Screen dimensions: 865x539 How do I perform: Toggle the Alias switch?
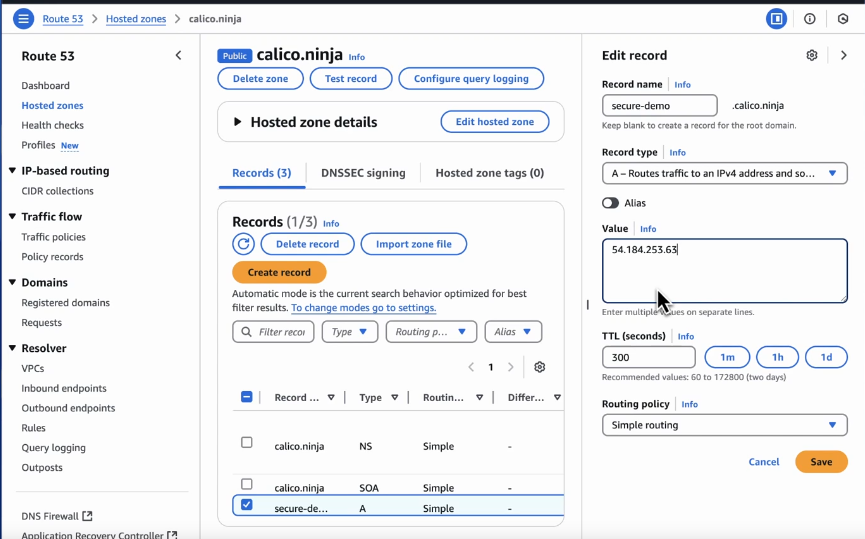click(x=610, y=203)
